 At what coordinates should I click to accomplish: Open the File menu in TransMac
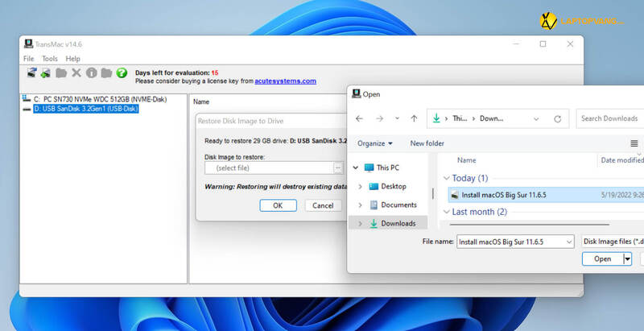[x=29, y=59]
